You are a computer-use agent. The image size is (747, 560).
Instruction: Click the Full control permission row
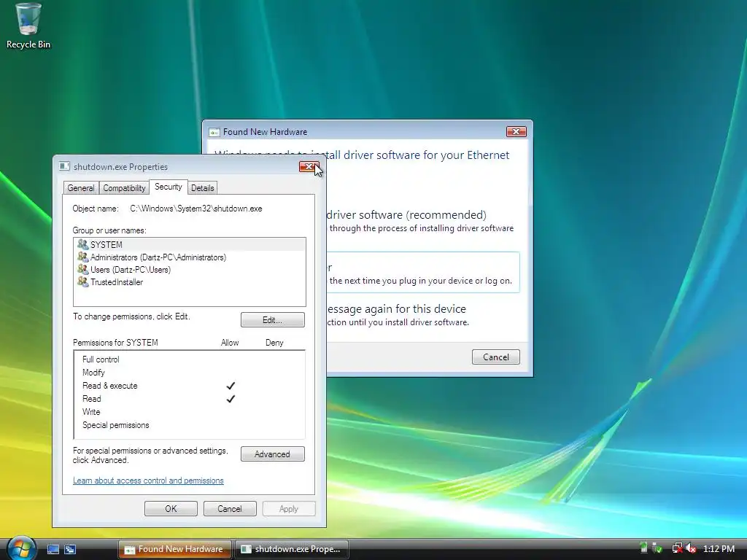coord(190,359)
